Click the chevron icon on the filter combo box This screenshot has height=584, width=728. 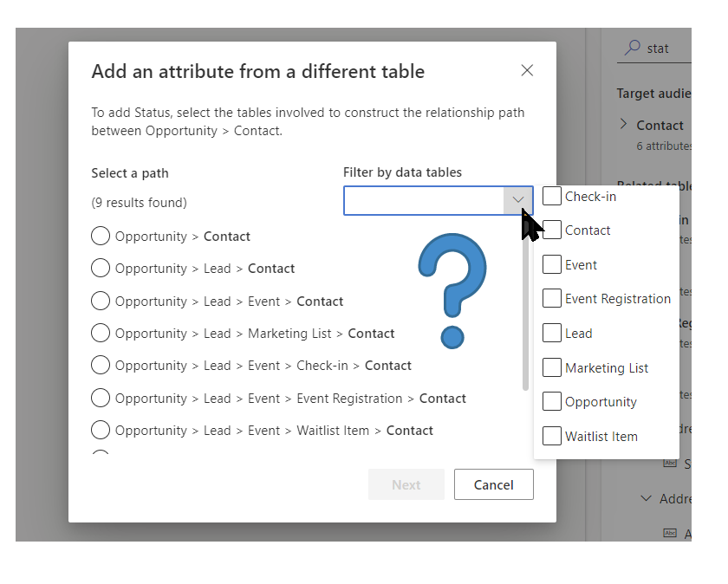[519, 200]
